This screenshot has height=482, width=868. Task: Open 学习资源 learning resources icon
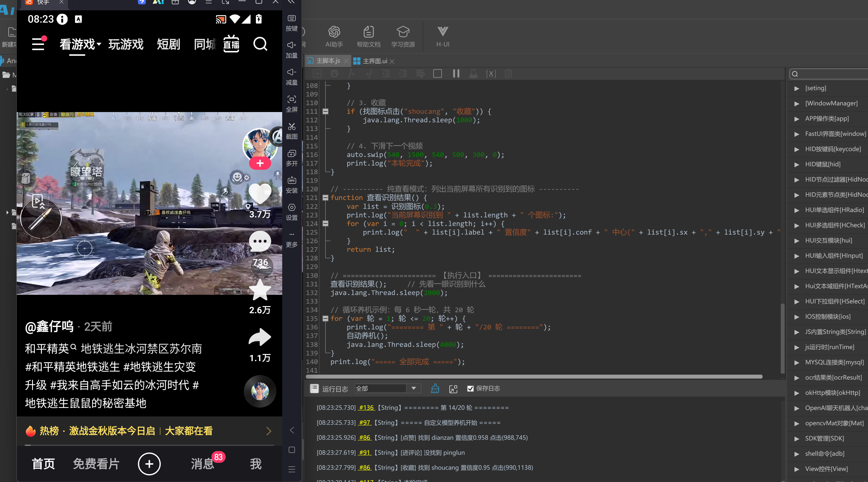pos(403,36)
